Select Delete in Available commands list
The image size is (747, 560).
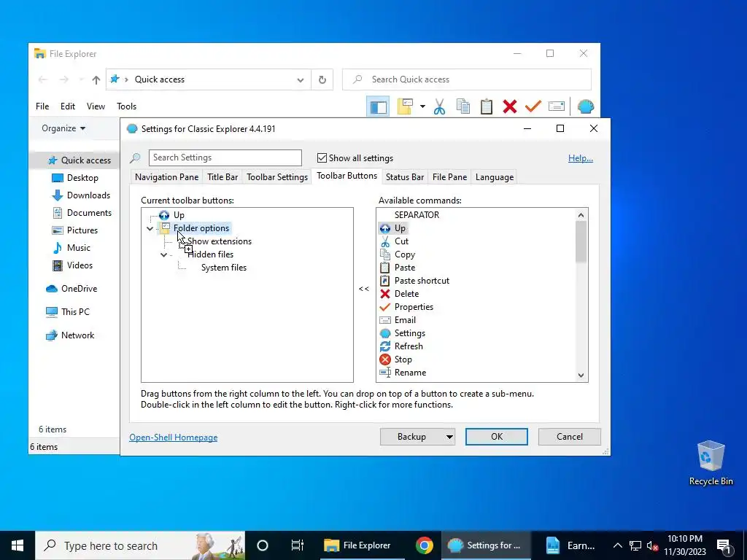point(406,294)
